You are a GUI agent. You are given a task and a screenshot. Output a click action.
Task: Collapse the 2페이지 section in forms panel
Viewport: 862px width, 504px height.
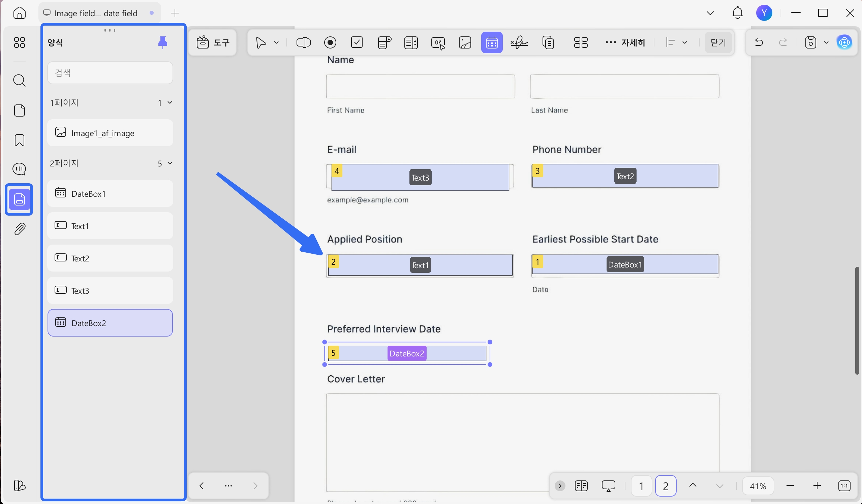click(171, 163)
